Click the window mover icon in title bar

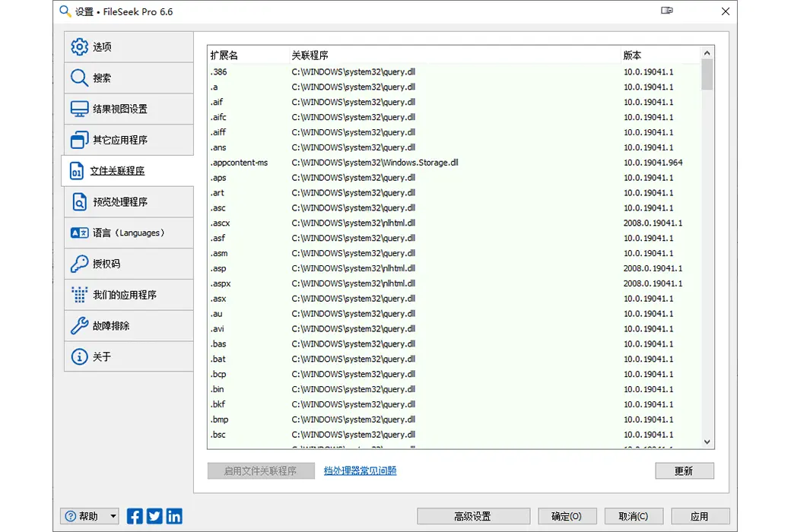(x=667, y=11)
